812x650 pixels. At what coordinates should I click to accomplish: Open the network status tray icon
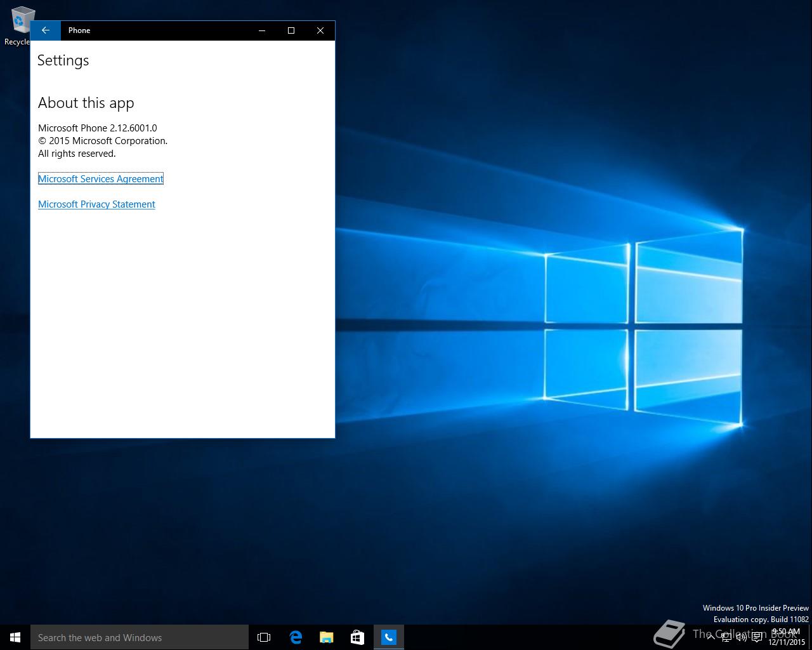pyautogui.click(x=726, y=637)
